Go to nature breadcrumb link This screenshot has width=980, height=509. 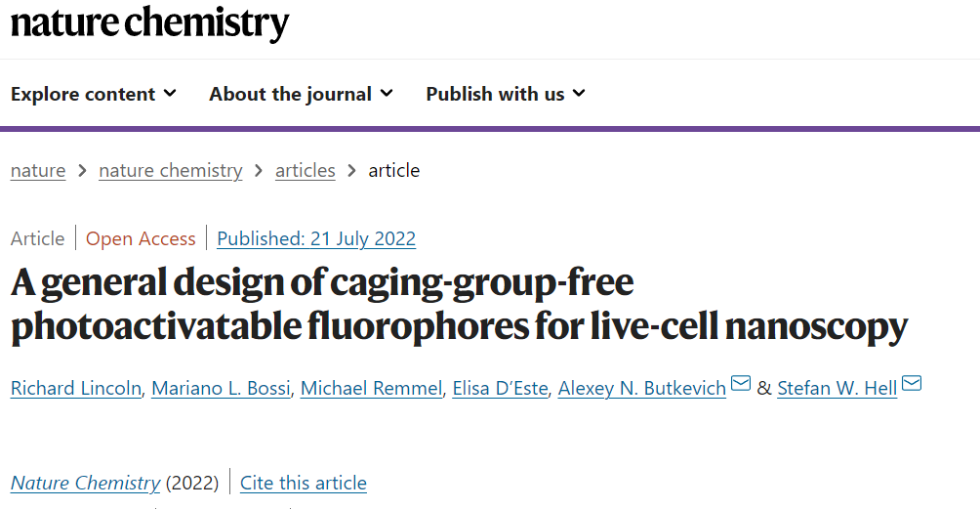pos(38,170)
